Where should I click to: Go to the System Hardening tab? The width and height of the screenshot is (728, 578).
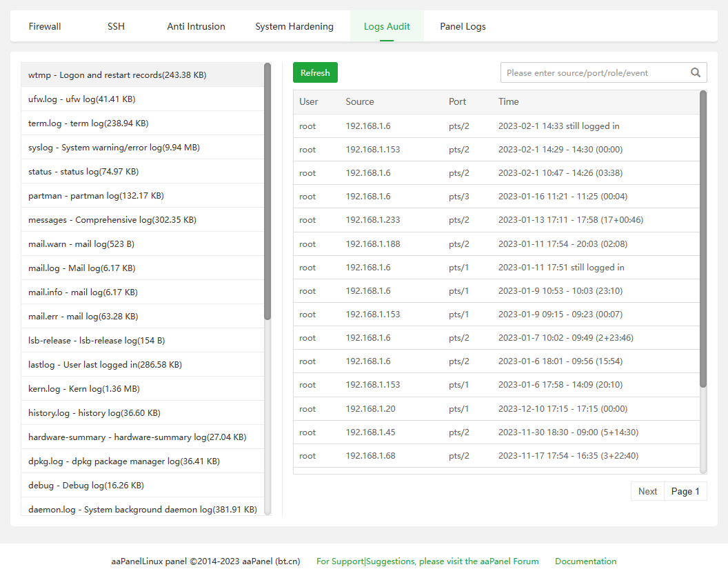click(x=294, y=26)
